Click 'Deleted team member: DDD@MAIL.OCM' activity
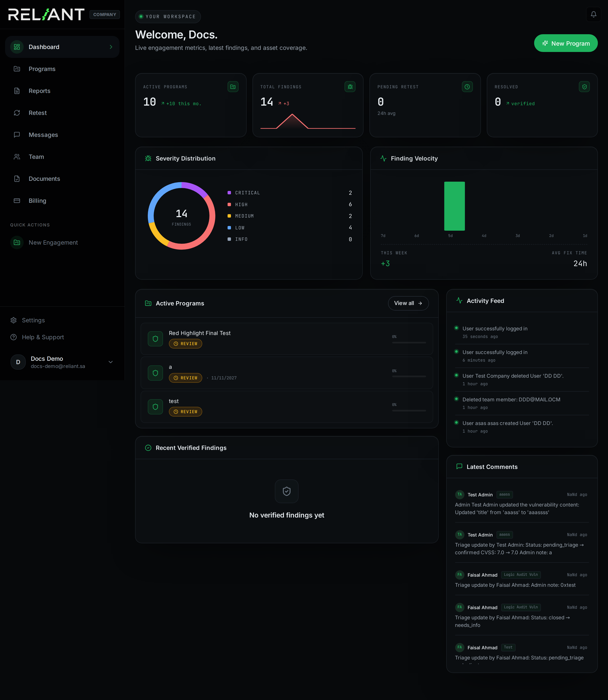This screenshot has width=608, height=700. [x=511, y=400]
